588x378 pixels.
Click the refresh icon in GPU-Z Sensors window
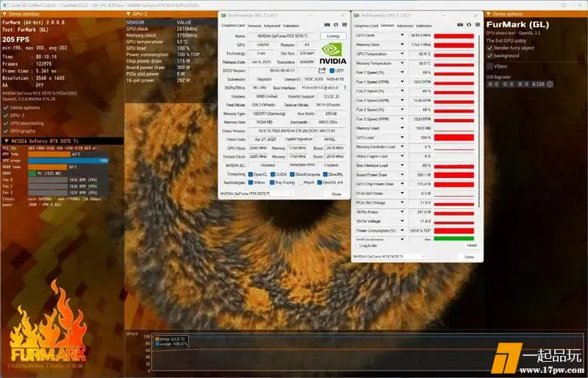pos(469,25)
